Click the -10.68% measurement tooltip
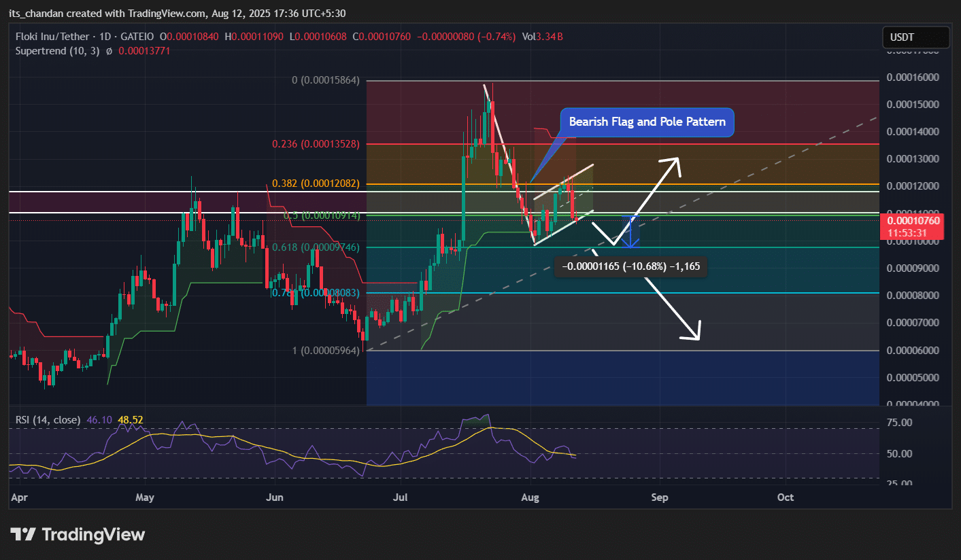The image size is (961, 560). [631, 267]
